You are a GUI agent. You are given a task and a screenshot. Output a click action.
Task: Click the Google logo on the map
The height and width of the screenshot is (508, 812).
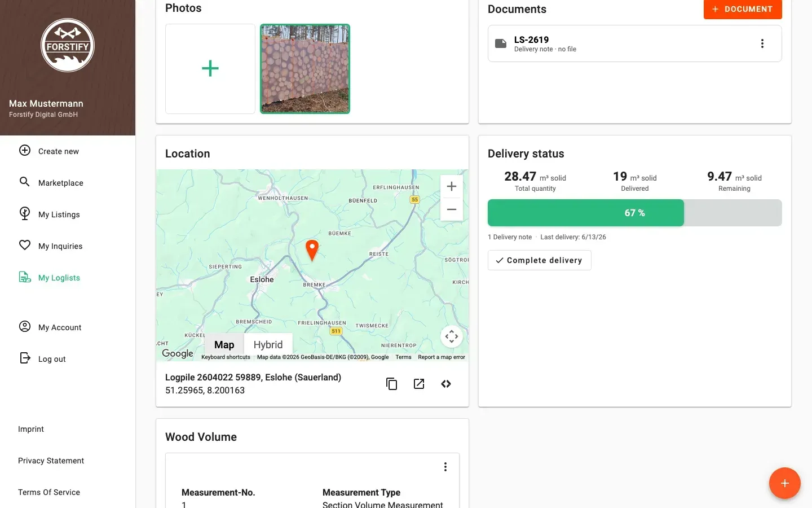click(178, 353)
